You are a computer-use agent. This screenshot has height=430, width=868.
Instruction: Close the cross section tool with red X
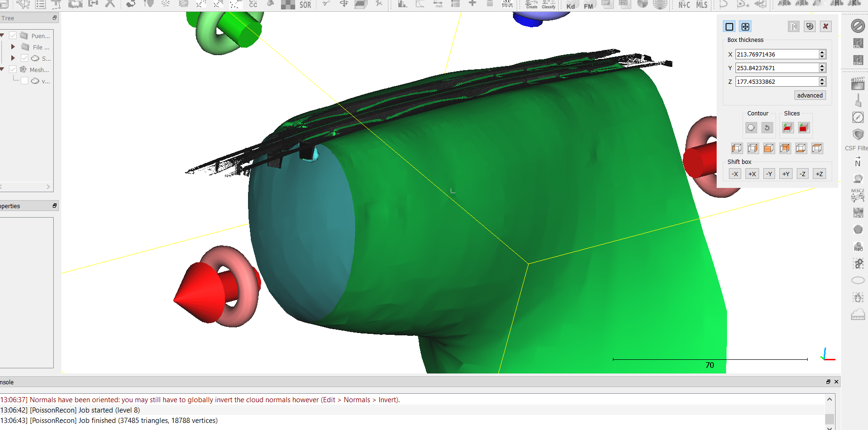pyautogui.click(x=826, y=26)
